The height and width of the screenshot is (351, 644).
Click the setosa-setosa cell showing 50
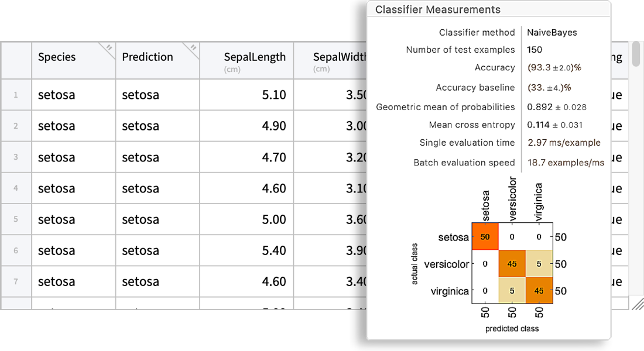coord(485,237)
